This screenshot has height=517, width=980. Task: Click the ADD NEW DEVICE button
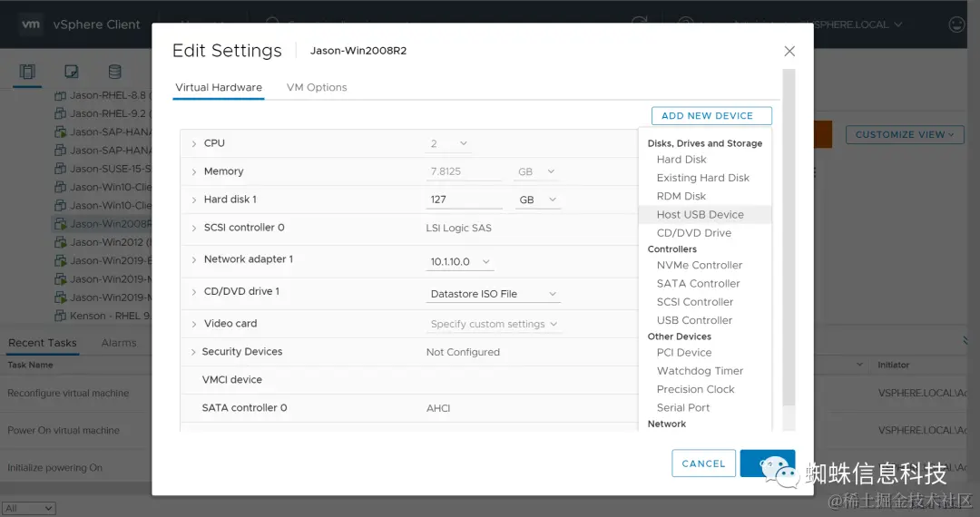coord(711,115)
